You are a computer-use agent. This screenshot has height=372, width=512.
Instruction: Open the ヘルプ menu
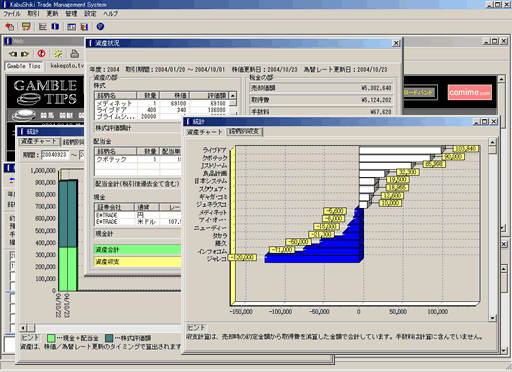(110, 14)
